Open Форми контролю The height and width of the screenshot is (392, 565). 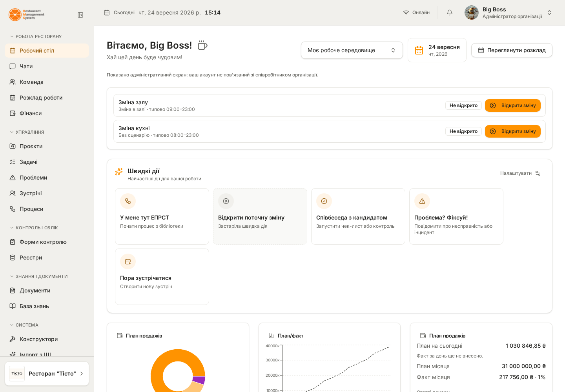(x=47, y=242)
